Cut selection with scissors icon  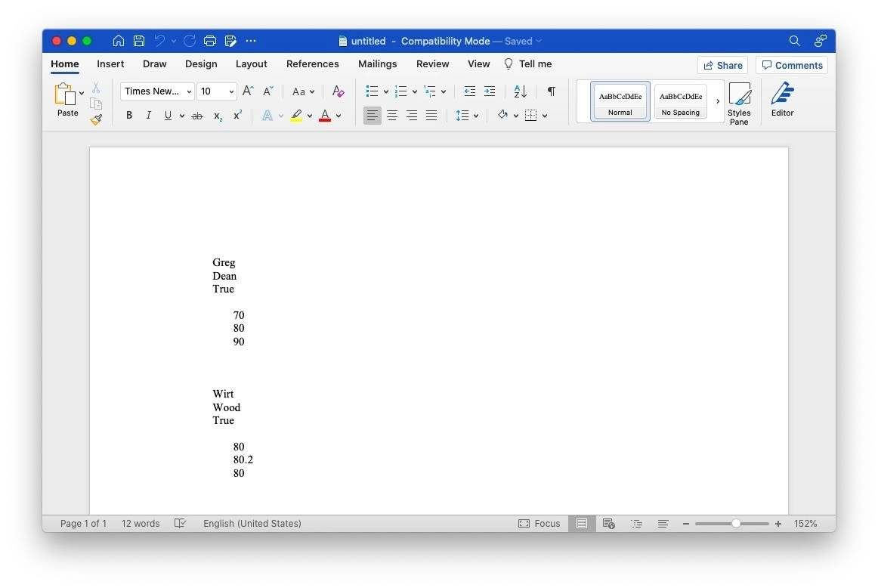coord(96,88)
